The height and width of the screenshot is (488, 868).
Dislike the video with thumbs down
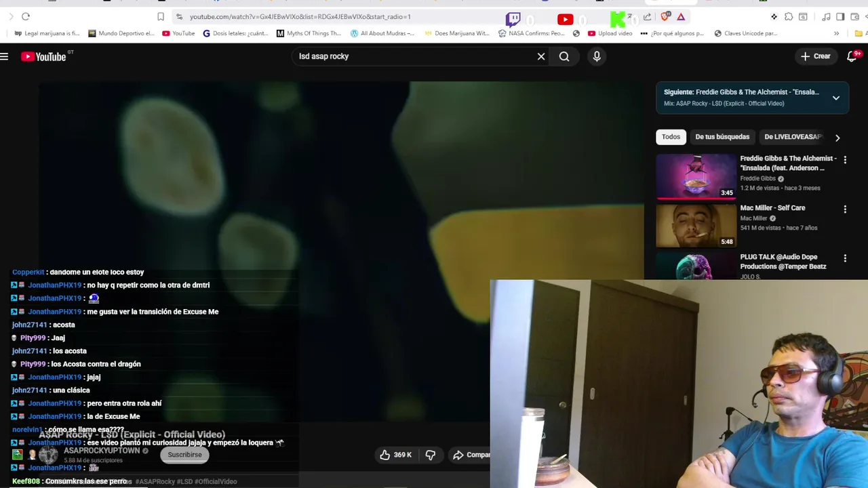tap(431, 455)
